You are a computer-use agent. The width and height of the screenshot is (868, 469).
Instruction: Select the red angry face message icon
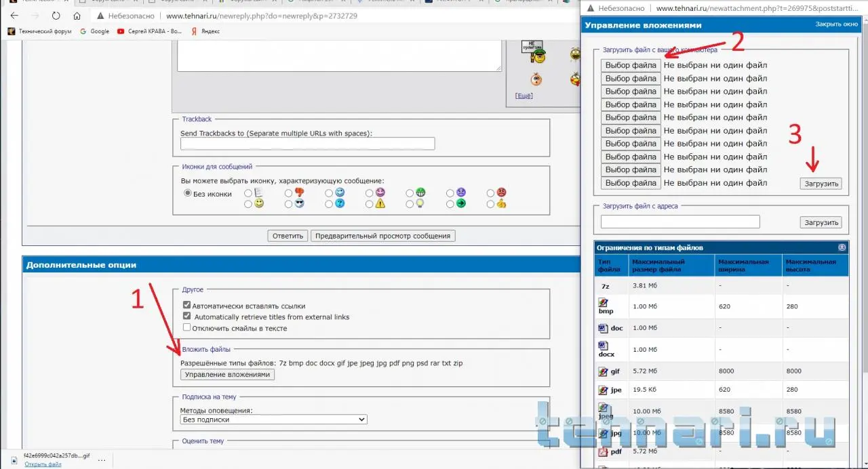[502, 193]
